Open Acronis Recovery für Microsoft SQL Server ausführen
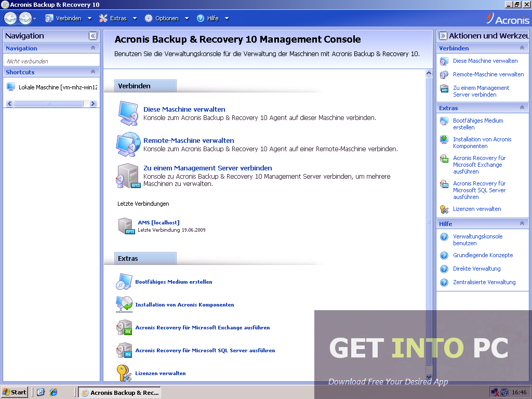532x399 pixels. point(205,351)
